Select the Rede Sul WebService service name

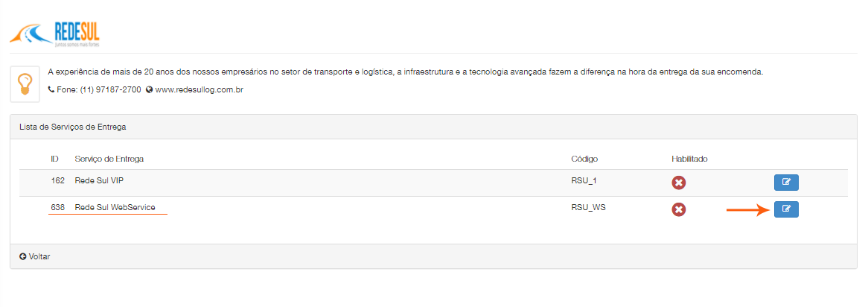pos(115,208)
